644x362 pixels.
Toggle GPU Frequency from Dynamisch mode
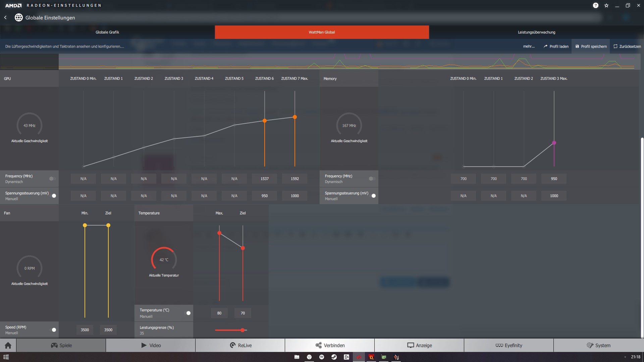(x=51, y=179)
